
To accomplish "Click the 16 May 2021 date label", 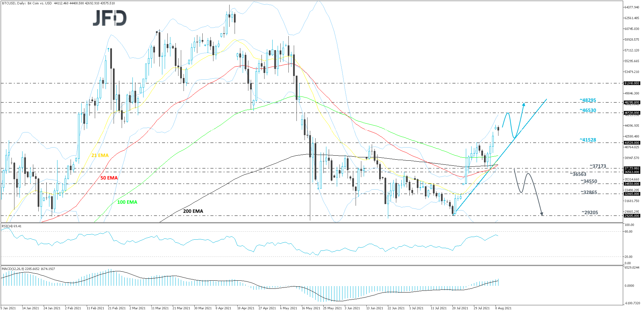I will coord(311,308).
